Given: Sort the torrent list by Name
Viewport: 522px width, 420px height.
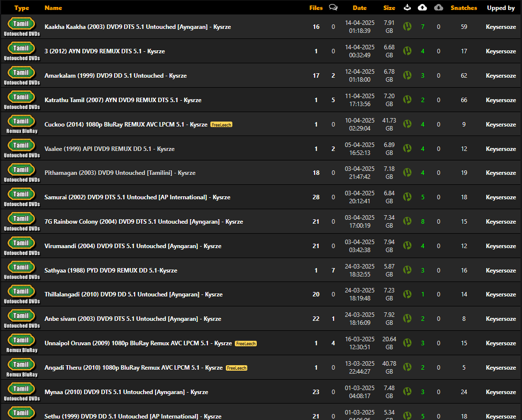Looking at the screenshot, I should pyautogui.click(x=53, y=8).
